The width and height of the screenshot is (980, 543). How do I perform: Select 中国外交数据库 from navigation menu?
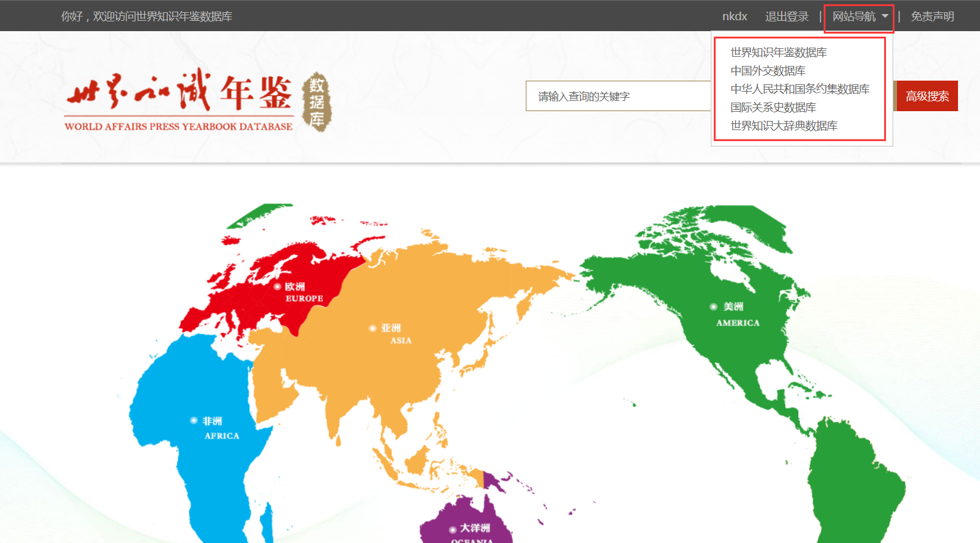coord(768,71)
